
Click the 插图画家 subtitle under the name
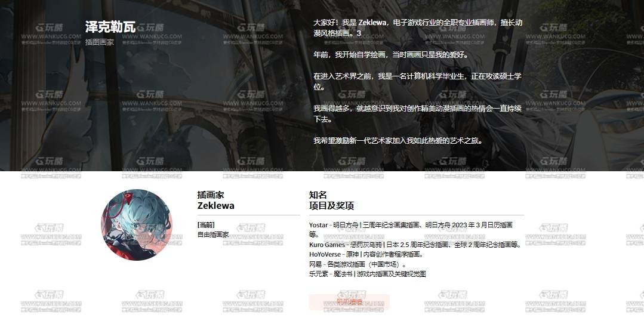tap(100, 42)
